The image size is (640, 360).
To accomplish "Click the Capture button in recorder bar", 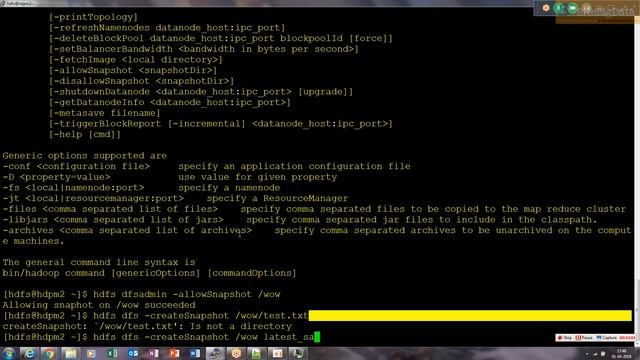I will click(607, 338).
